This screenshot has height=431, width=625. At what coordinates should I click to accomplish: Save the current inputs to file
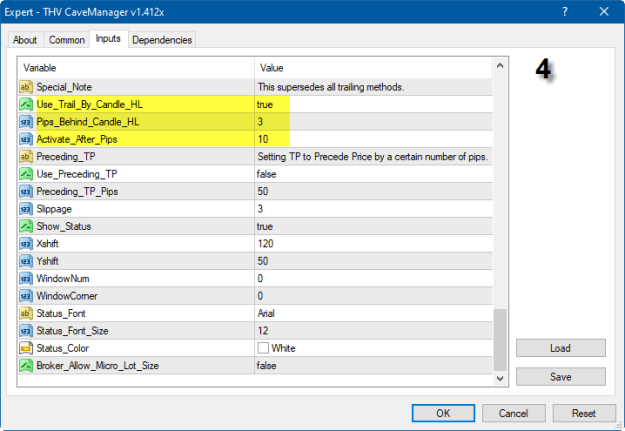click(560, 377)
